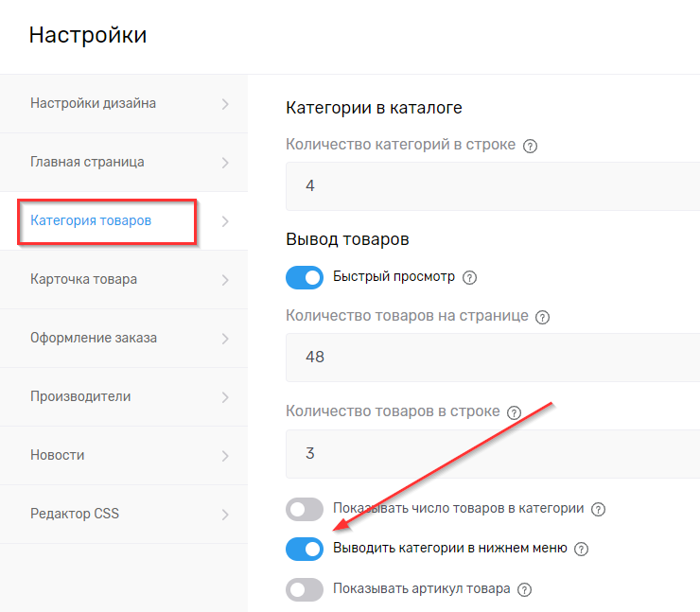Open the Новости settings section

58,456
